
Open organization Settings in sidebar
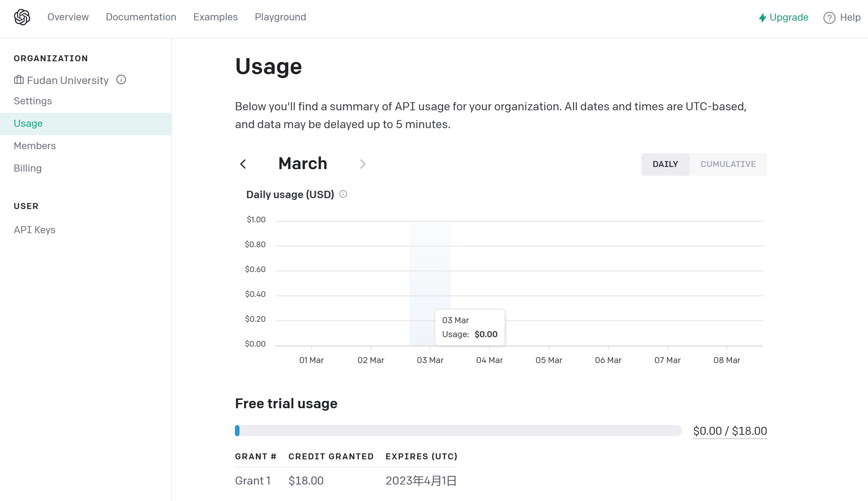(33, 101)
